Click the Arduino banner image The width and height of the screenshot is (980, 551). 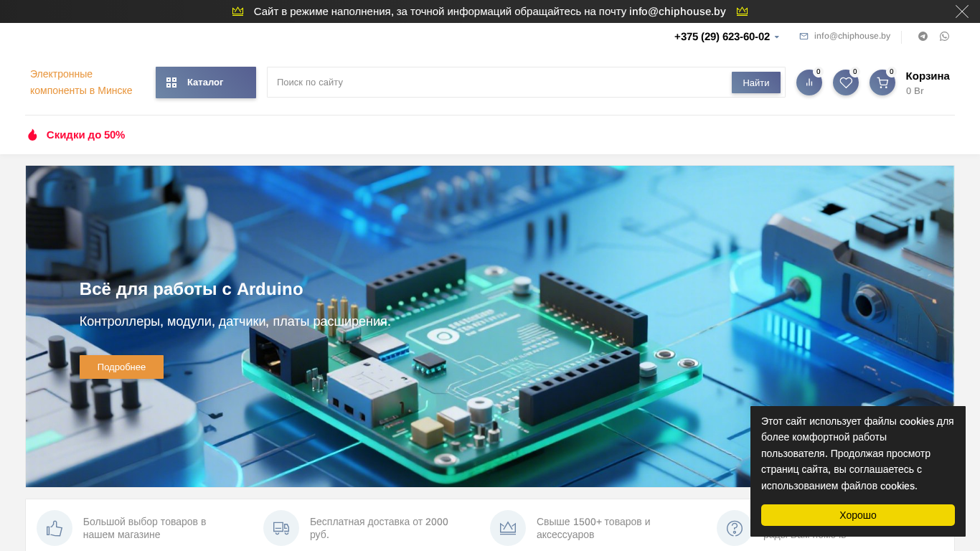tap(490, 326)
